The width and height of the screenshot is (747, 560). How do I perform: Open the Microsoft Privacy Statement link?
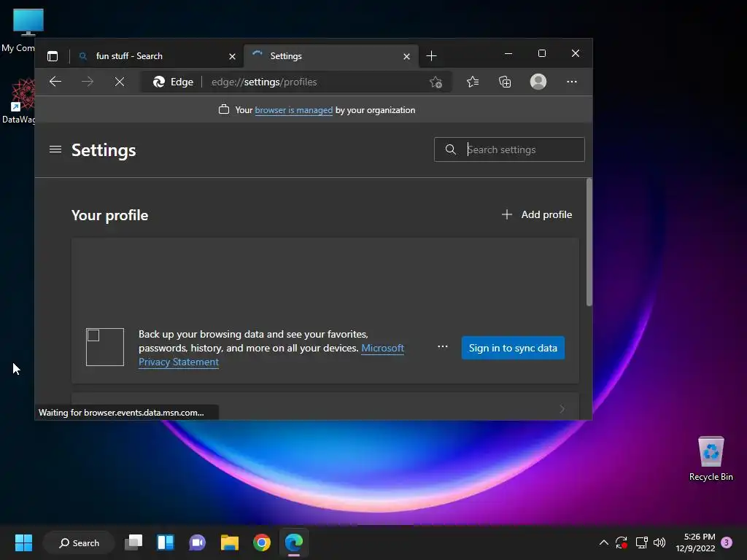[x=271, y=355]
